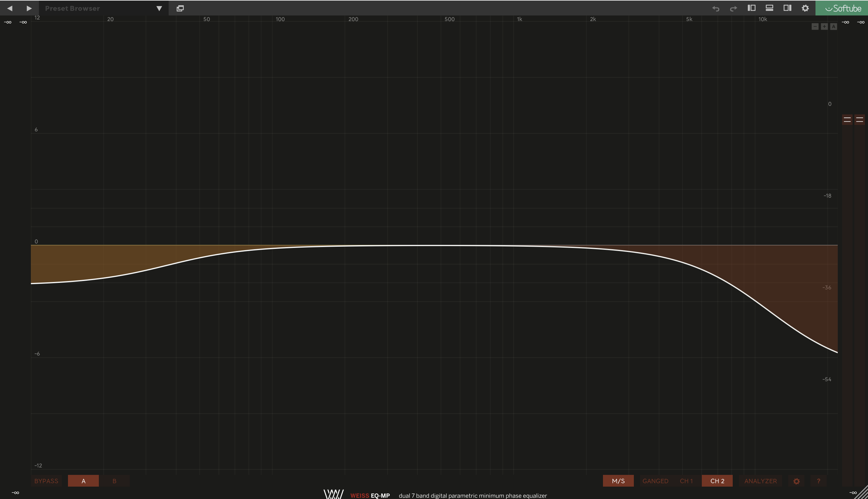
Task: Toggle the left side panel layout icon
Action: tap(751, 8)
